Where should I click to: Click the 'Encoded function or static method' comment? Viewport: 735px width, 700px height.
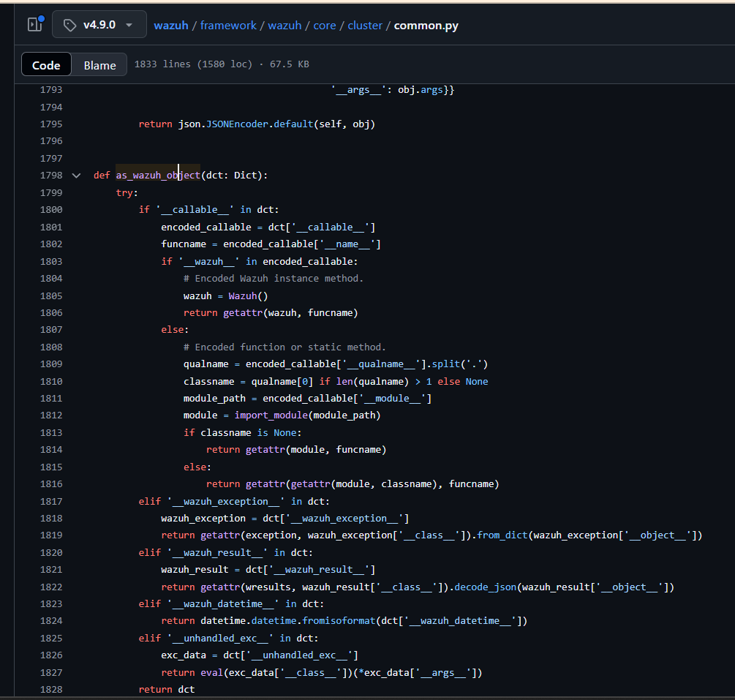coord(284,347)
